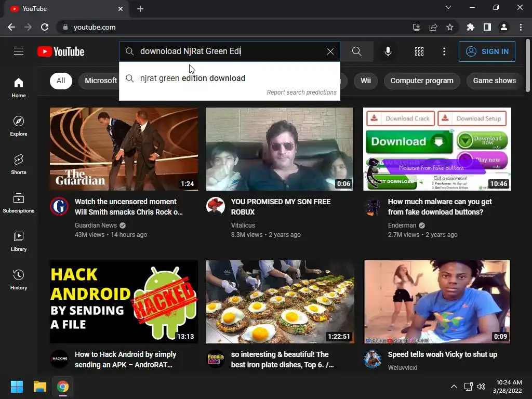
Task: Open Hack Android video thumbnail
Action: (x=124, y=302)
